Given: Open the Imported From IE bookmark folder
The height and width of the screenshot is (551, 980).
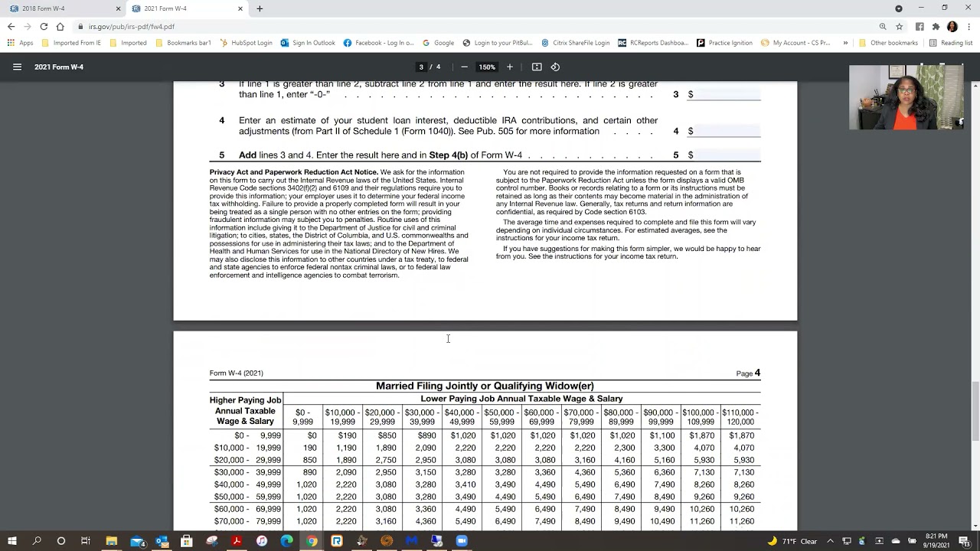Looking at the screenshot, I should [70, 43].
